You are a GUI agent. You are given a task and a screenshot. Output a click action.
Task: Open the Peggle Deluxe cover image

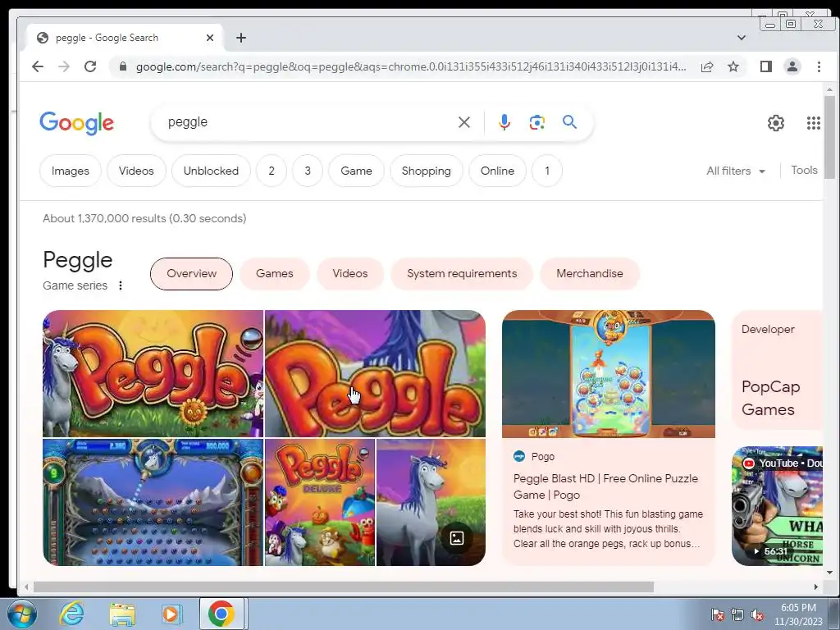320,502
